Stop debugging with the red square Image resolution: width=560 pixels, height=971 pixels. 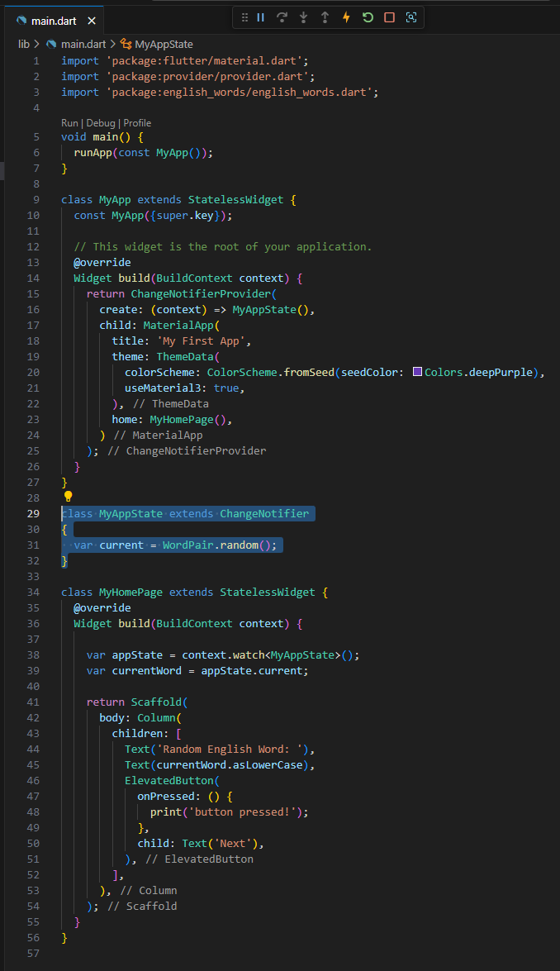(x=389, y=17)
